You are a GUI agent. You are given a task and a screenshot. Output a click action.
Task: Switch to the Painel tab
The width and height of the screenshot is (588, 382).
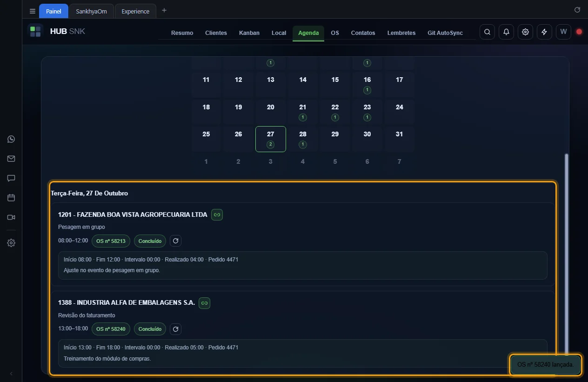coord(53,11)
